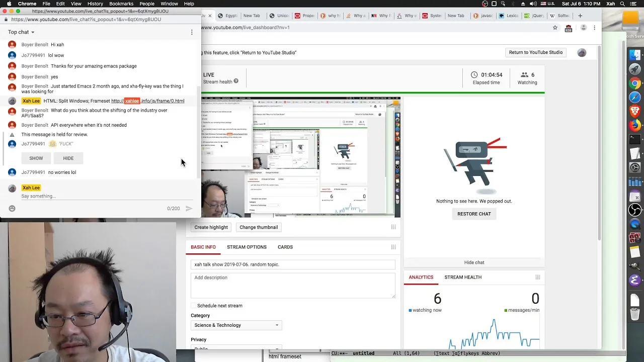Click Boyer Benoît's 'Hi xah' message
Image resolution: width=644 pixels, height=362 pixels.
tap(57, 45)
